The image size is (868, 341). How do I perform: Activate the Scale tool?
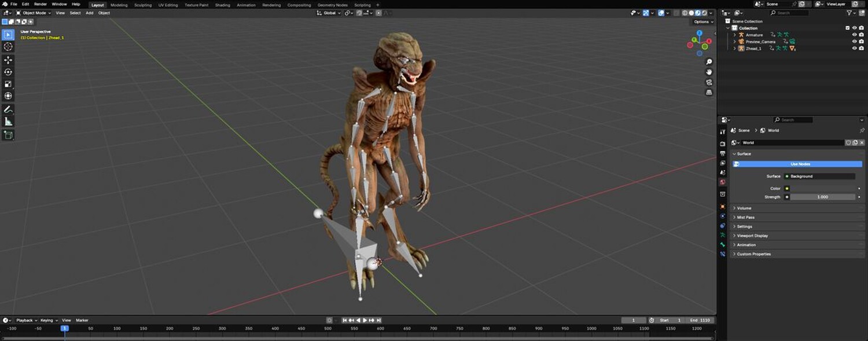tap(8, 84)
